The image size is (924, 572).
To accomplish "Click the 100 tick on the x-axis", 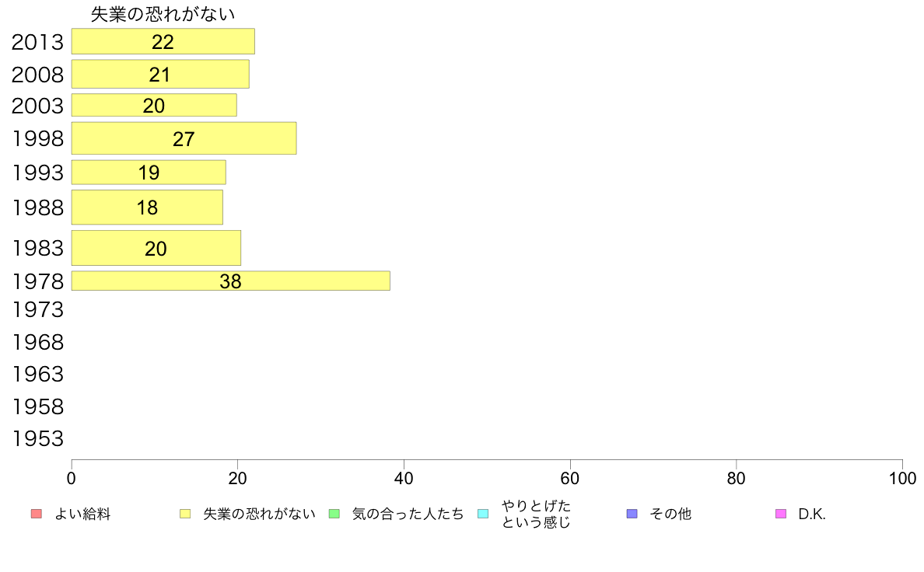I will [902, 478].
